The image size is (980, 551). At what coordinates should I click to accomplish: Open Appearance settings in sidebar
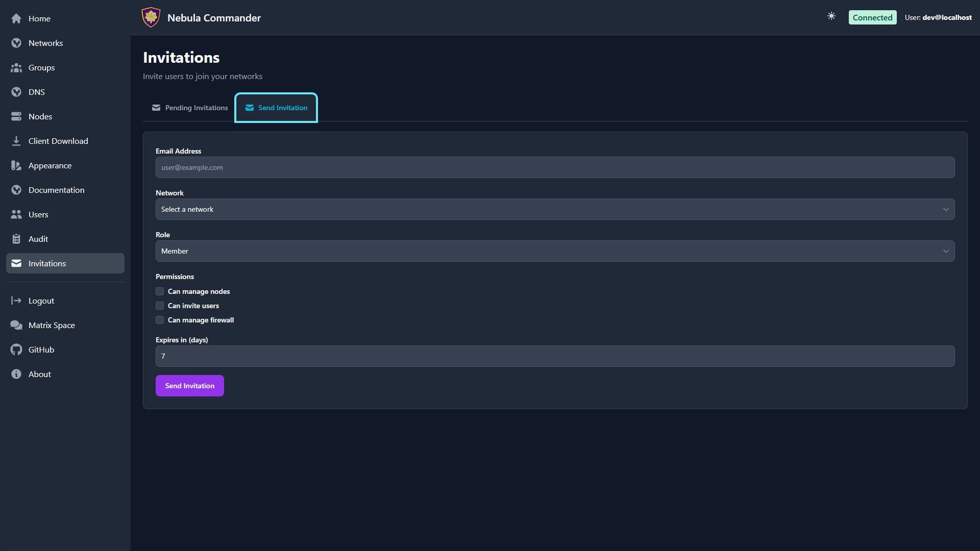pos(65,165)
